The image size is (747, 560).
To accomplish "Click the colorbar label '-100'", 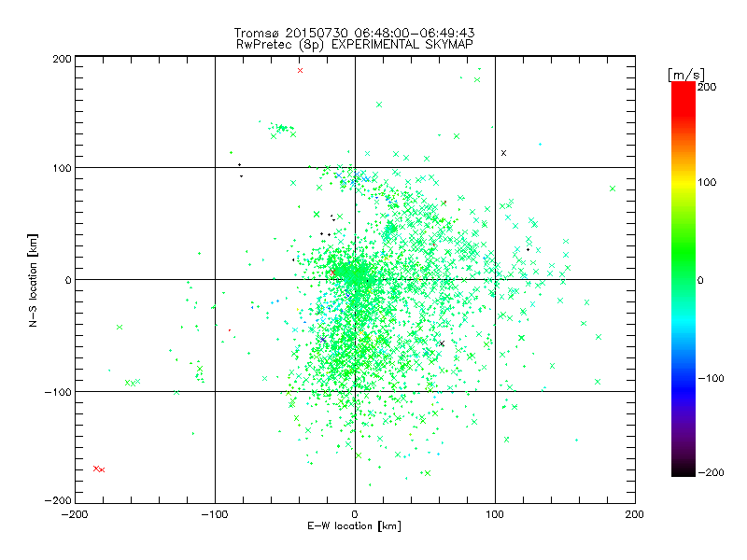I will [711, 379].
